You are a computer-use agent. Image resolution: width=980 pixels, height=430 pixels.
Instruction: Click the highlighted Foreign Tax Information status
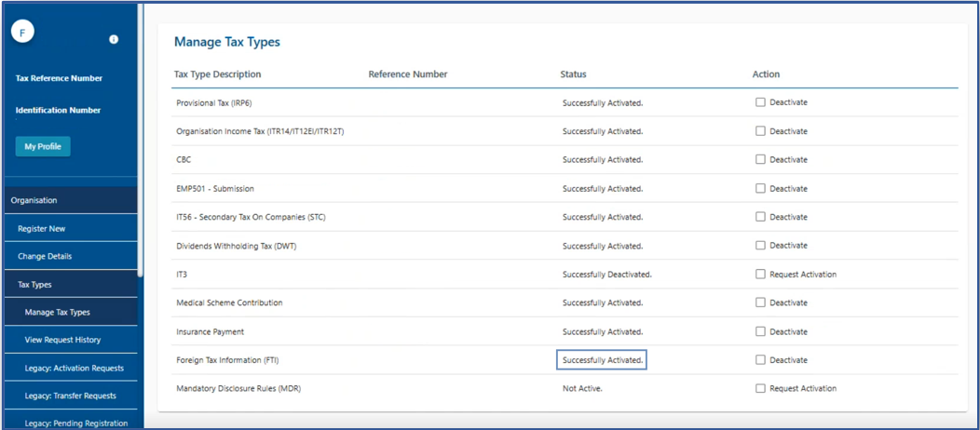coord(602,360)
